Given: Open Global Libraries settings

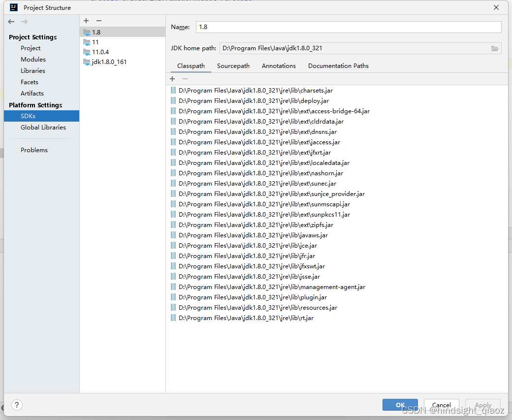Looking at the screenshot, I should tap(43, 128).
